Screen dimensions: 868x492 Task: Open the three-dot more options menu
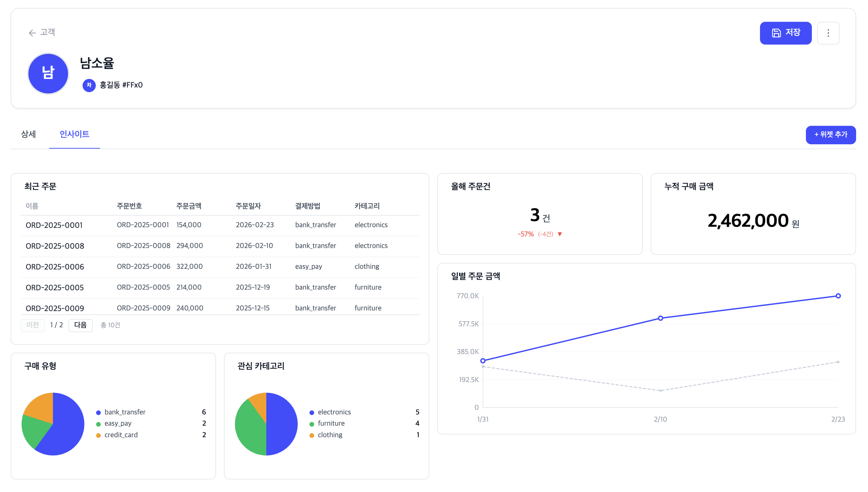click(828, 33)
